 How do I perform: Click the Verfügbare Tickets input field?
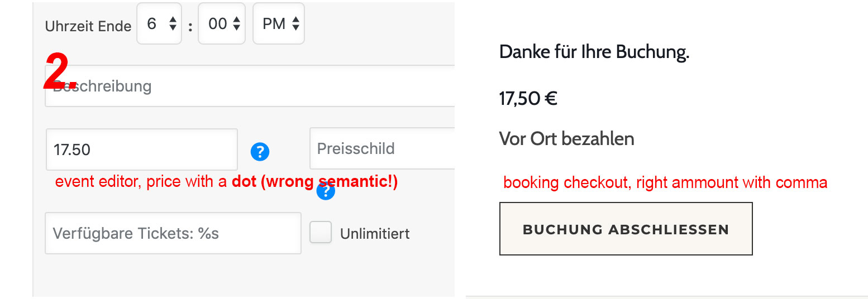pyautogui.click(x=173, y=233)
